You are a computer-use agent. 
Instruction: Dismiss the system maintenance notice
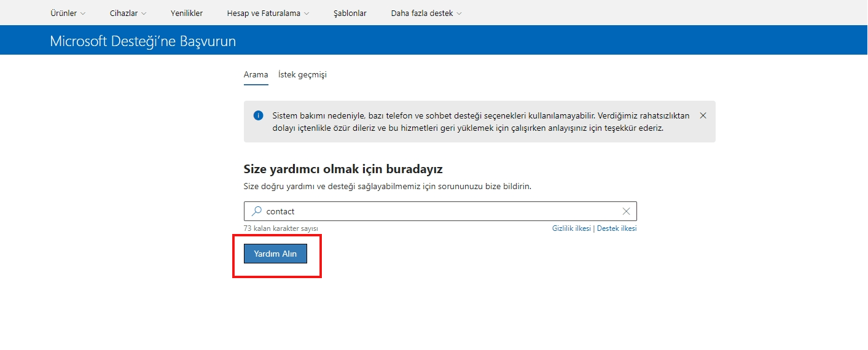(x=703, y=115)
